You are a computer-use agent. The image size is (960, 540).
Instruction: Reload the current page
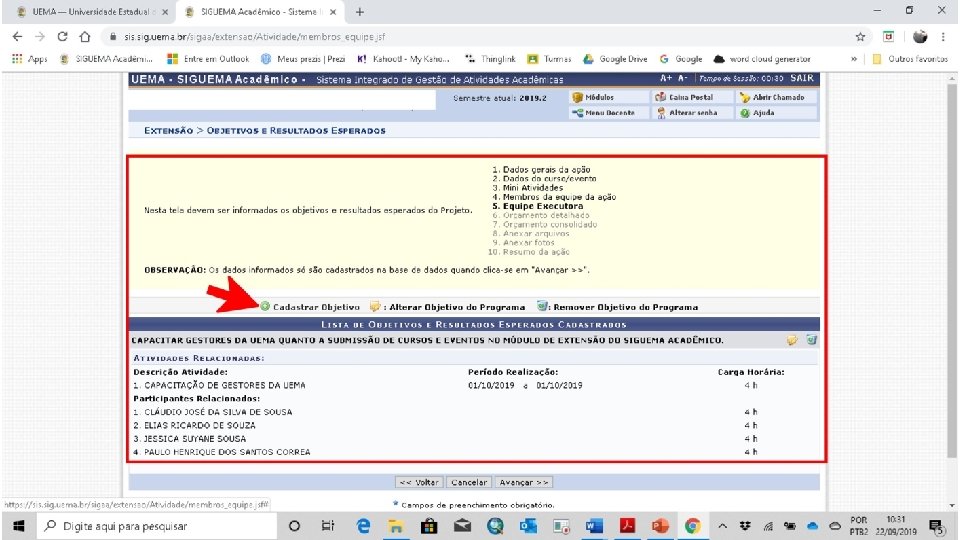(62, 37)
